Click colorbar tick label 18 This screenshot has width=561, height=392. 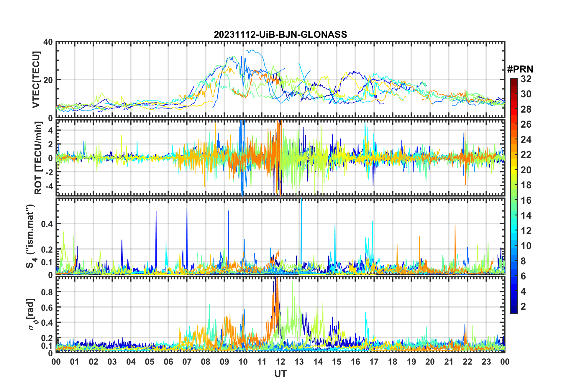click(526, 185)
